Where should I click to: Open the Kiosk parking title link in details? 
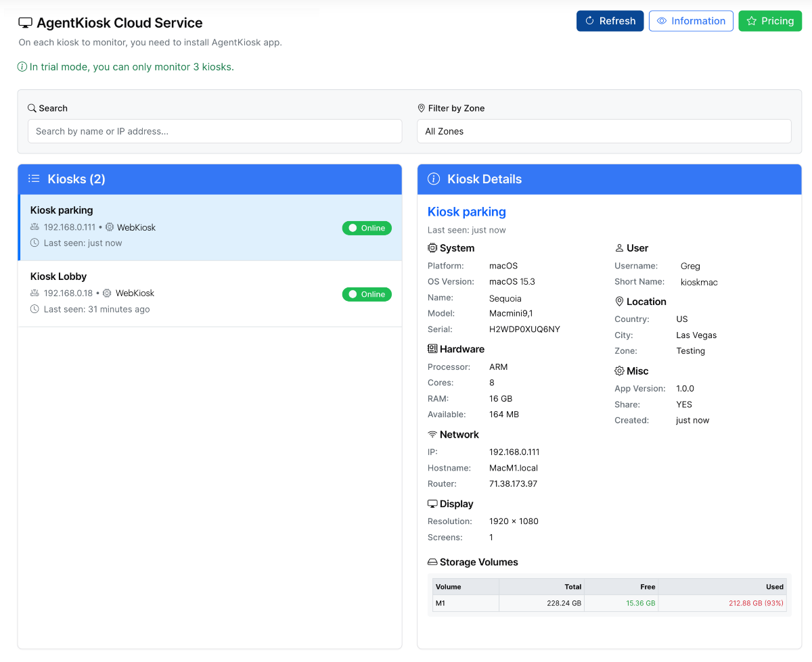pos(467,212)
